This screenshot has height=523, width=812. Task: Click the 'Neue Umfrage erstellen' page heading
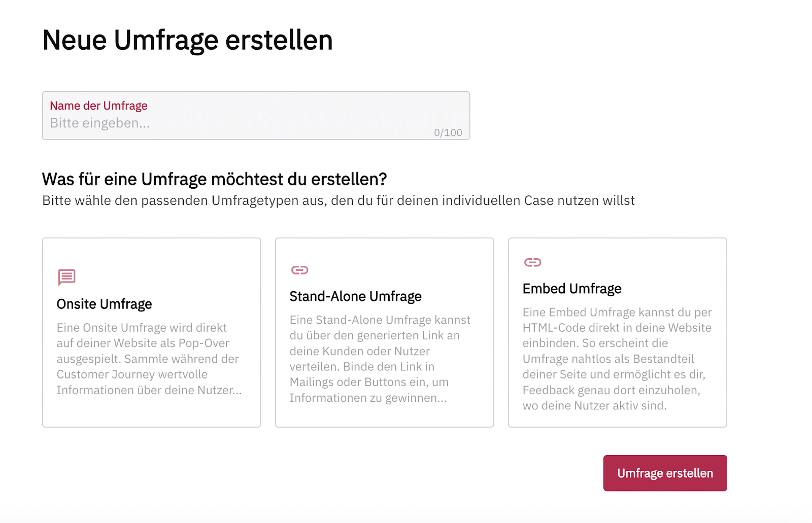pyautogui.click(x=187, y=40)
